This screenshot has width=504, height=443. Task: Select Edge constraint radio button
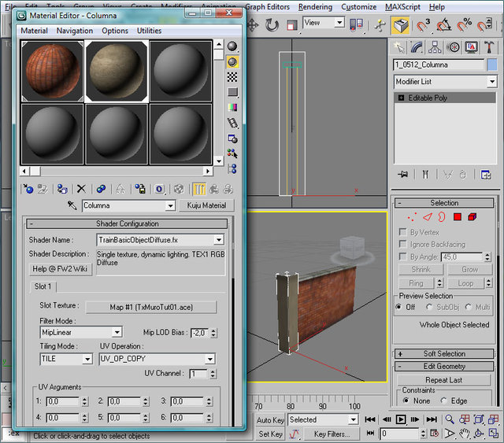click(x=445, y=401)
